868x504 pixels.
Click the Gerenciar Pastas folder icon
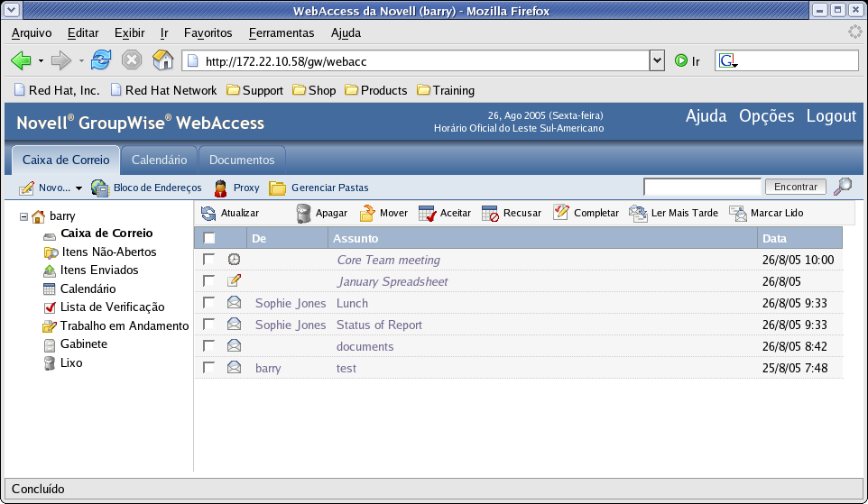(277, 188)
